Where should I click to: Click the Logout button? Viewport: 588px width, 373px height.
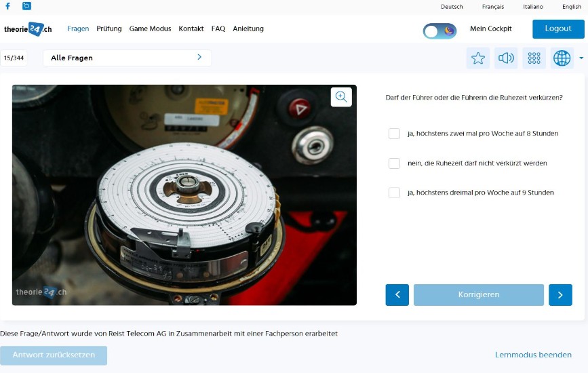tap(558, 29)
